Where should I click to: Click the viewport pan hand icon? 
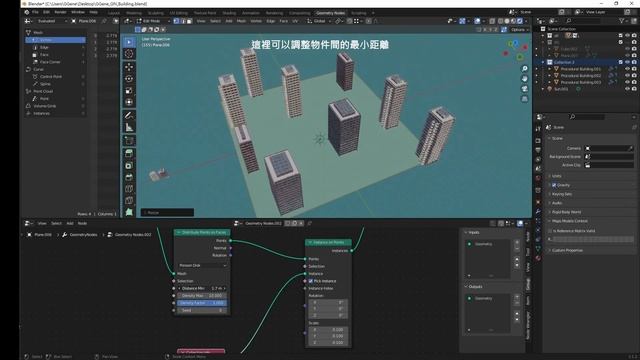524,78
